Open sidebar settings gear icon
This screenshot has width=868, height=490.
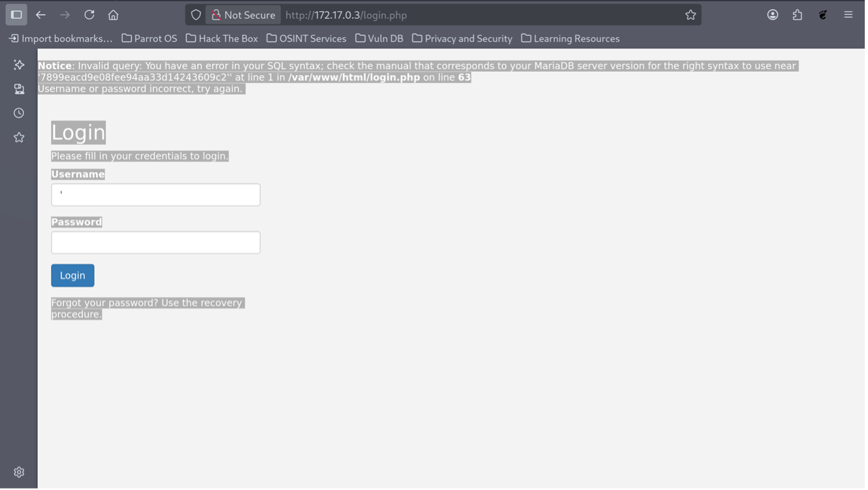(x=19, y=472)
